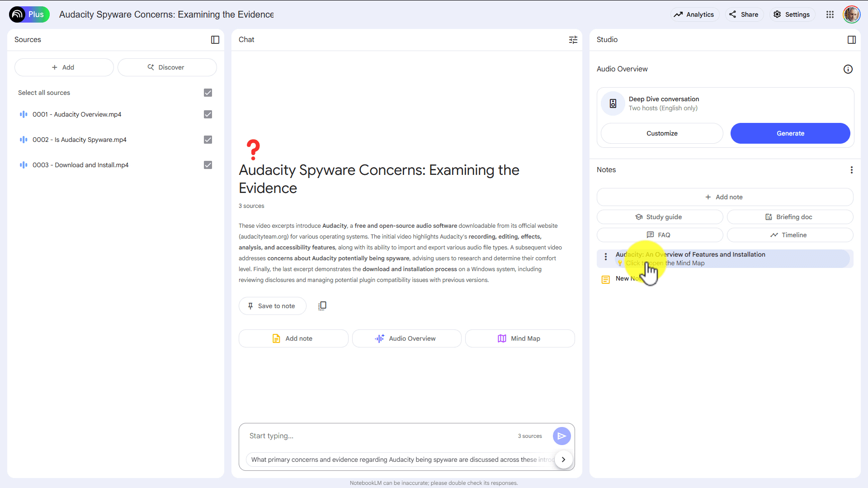868x488 pixels.
Task: Open Notes three-dot options menu
Action: 852,170
